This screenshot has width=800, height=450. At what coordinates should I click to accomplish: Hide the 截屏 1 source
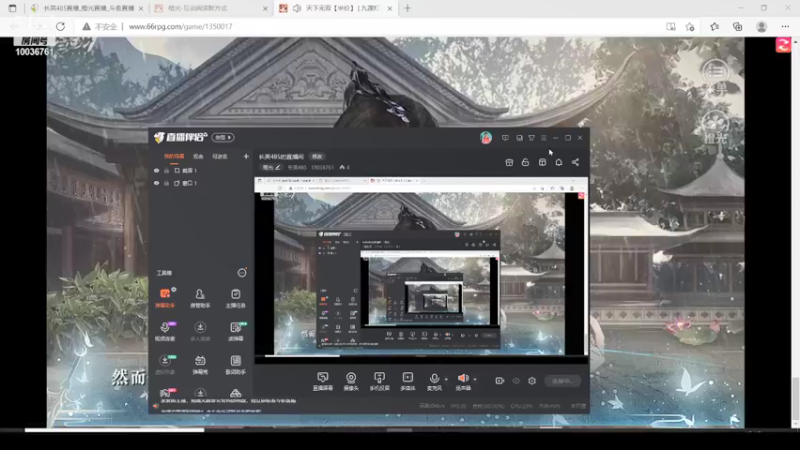tap(157, 170)
